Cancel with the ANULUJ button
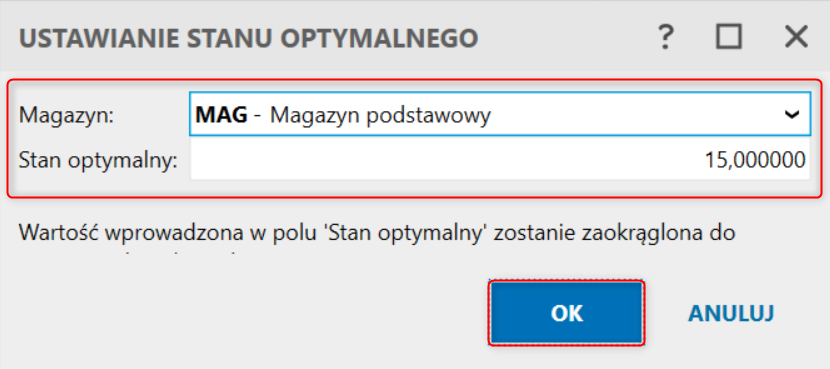 [x=730, y=313]
